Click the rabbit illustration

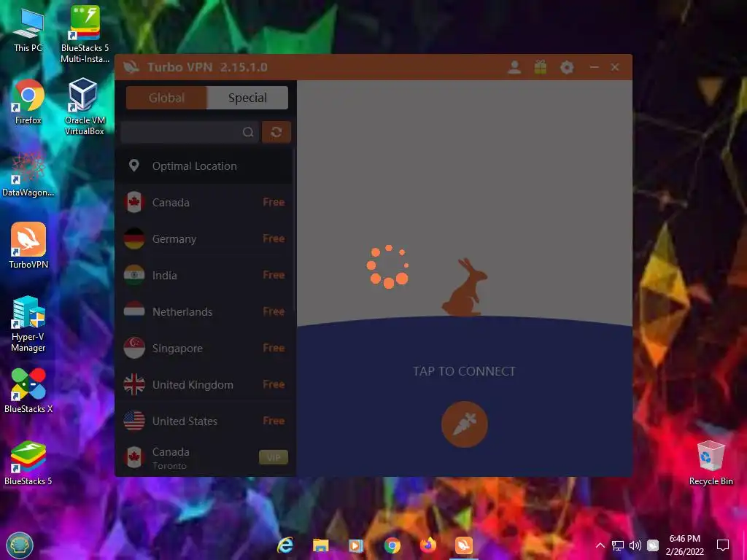464,287
